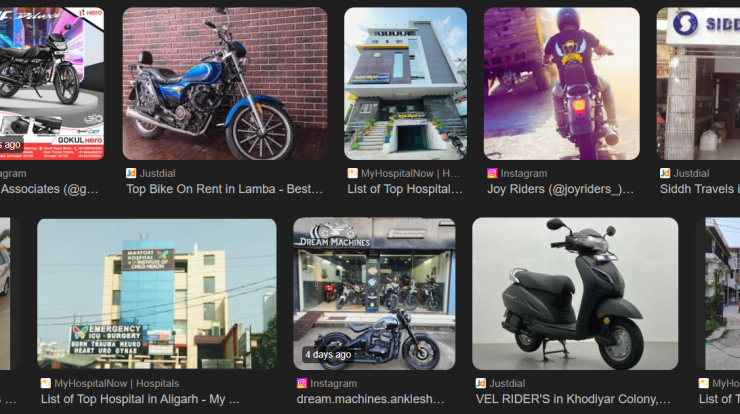Viewport: 740px width, 414px height.
Task: Click the MyHospitalNow icon in bottom-right result
Action: click(704, 383)
